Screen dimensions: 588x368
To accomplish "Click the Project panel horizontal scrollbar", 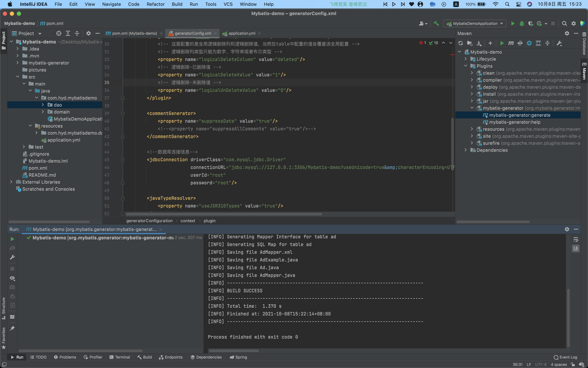I will coord(49,222).
